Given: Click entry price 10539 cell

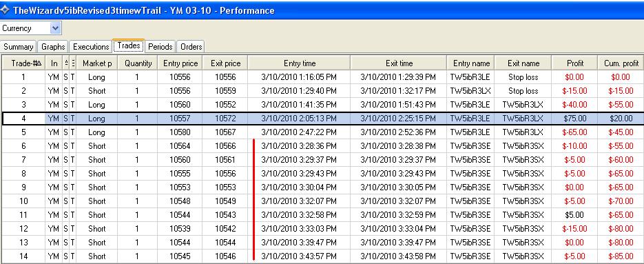Looking at the screenshot, I should click(180, 229).
